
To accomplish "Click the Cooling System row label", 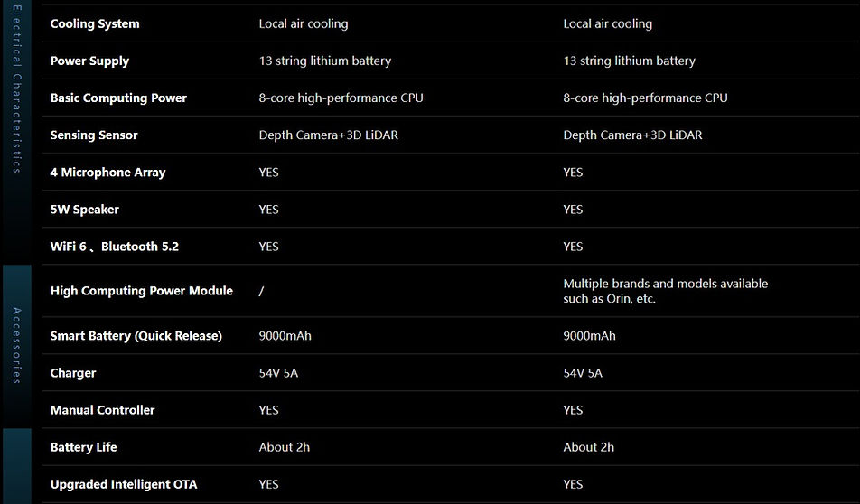I will tap(95, 24).
